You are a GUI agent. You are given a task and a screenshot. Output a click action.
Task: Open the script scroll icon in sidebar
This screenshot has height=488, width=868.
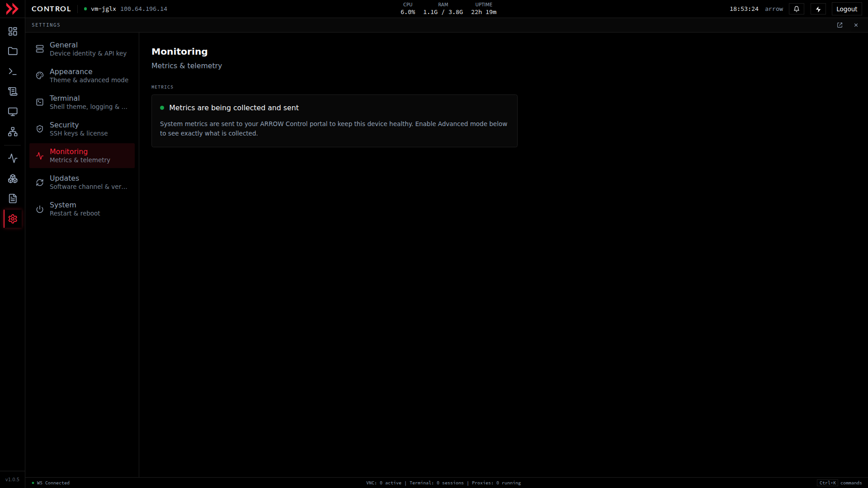click(13, 91)
